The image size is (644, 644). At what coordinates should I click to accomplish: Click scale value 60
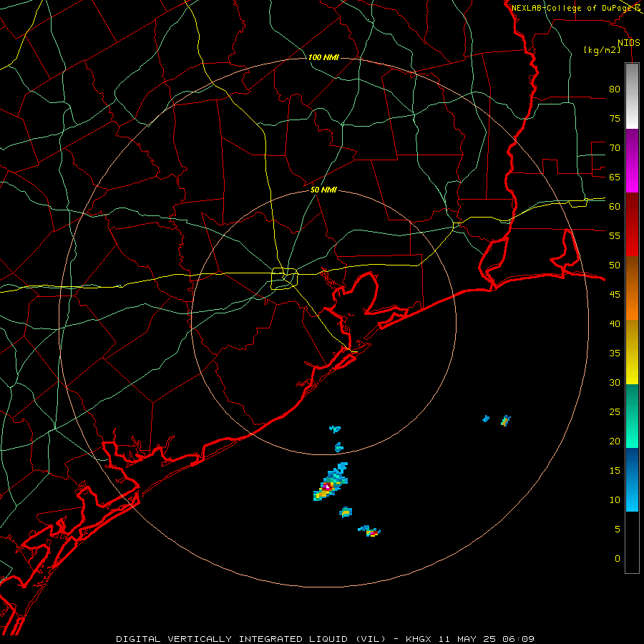coord(615,207)
